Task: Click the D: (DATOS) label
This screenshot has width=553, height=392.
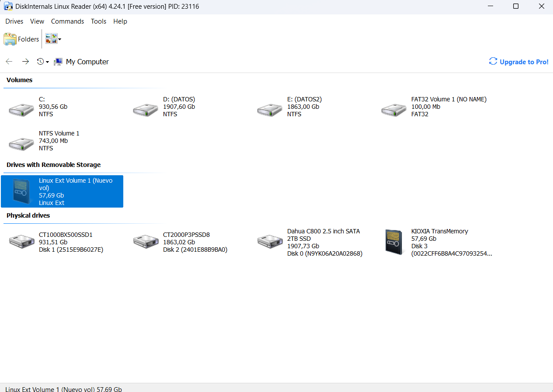Action: coord(179,99)
